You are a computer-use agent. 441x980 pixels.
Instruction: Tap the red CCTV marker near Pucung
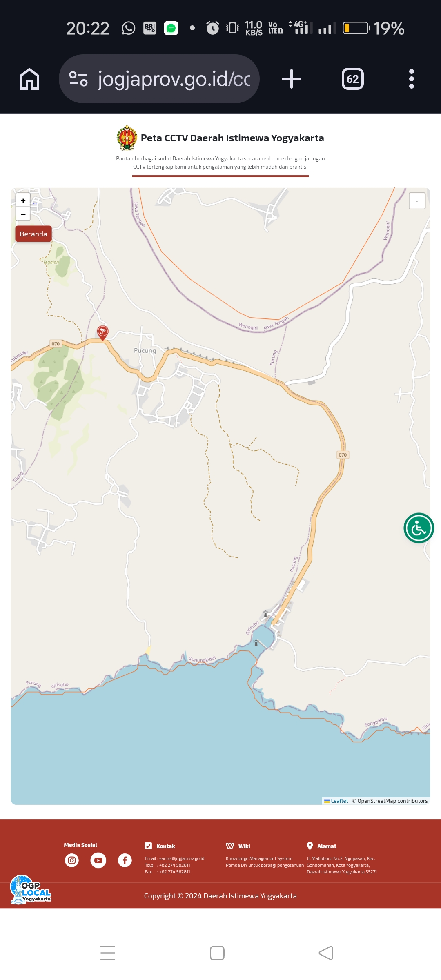[x=102, y=333]
